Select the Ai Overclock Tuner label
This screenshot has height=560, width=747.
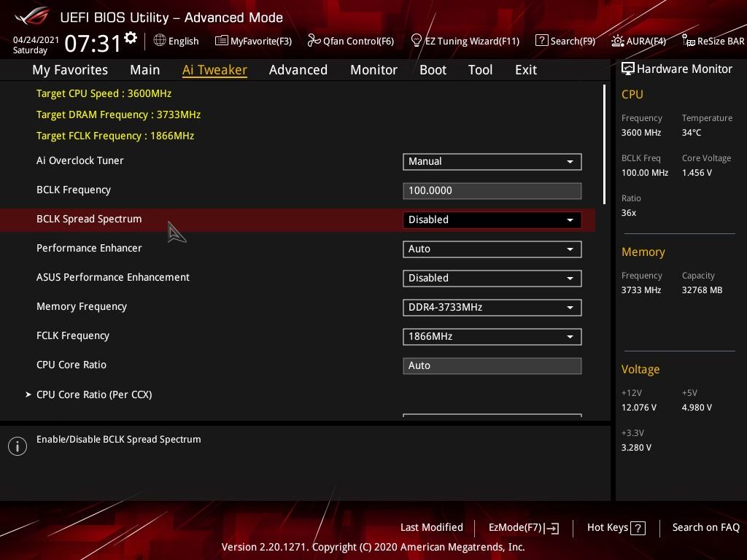click(80, 161)
